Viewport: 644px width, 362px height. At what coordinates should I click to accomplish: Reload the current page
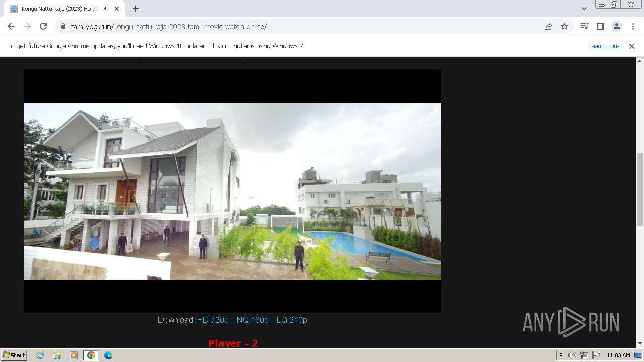coord(43,26)
